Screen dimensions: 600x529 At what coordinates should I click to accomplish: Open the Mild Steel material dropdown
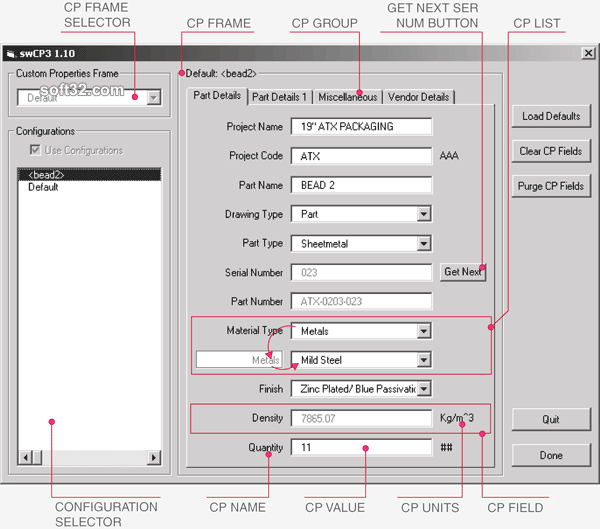click(423, 360)
